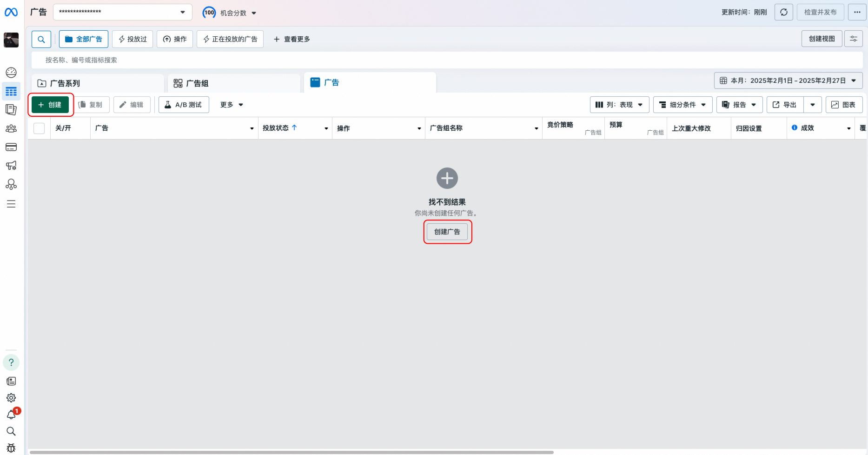868x455 pixels.
Task: View notifications bell with red badge
Action: (11, 415)
